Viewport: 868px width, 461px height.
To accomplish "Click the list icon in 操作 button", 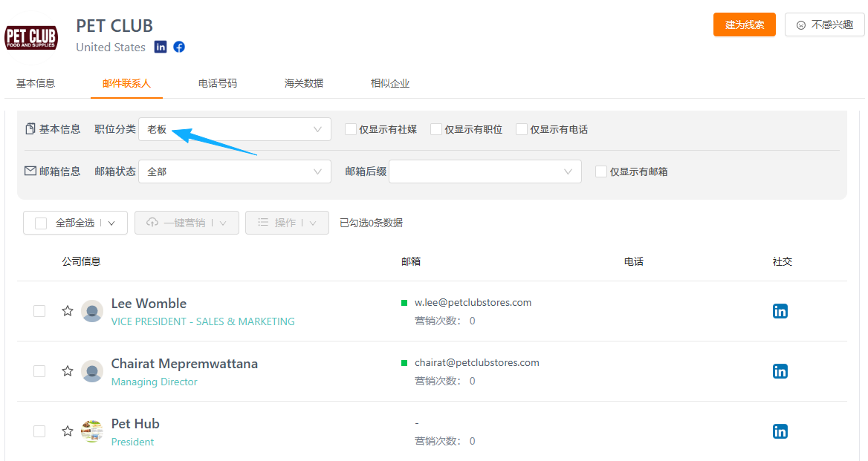I will click(x=263, y=222).
